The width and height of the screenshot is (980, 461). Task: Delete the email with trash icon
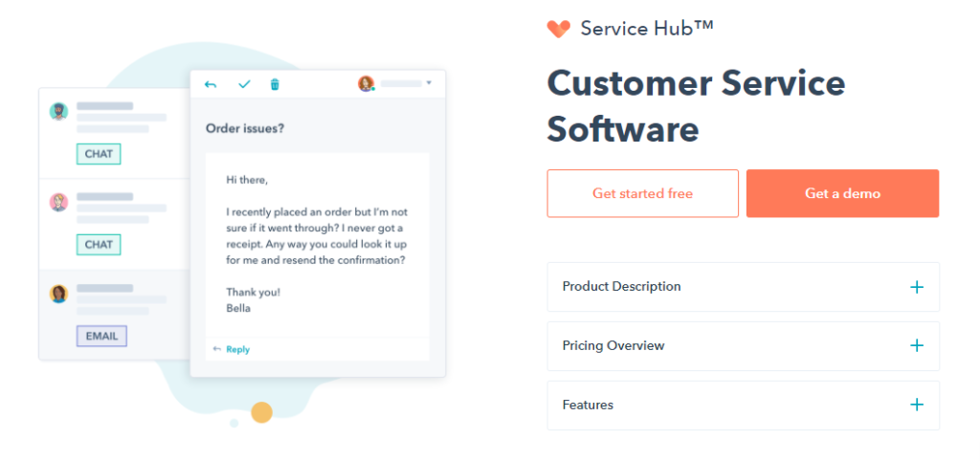click(275, 84)
